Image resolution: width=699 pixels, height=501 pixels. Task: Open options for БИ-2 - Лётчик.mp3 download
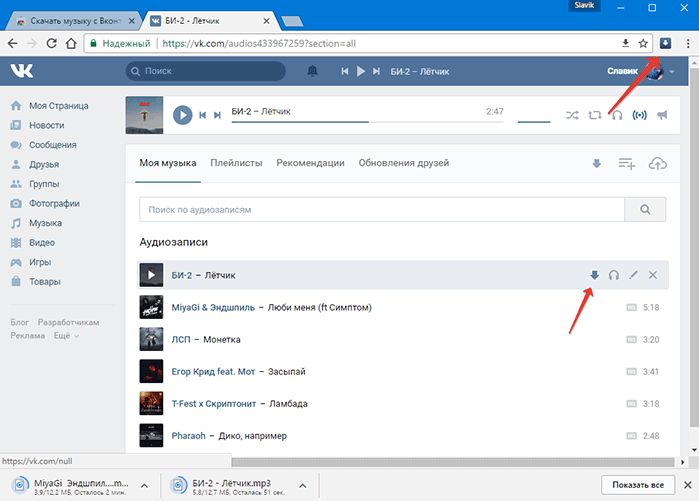303,485
